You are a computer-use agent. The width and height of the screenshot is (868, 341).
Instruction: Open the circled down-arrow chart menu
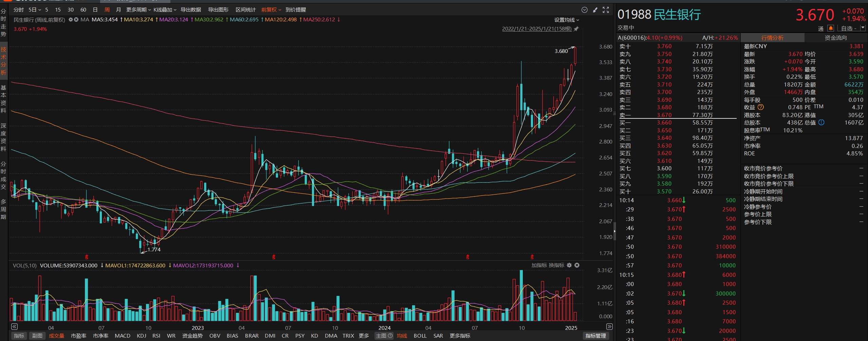tap(585, 10)
